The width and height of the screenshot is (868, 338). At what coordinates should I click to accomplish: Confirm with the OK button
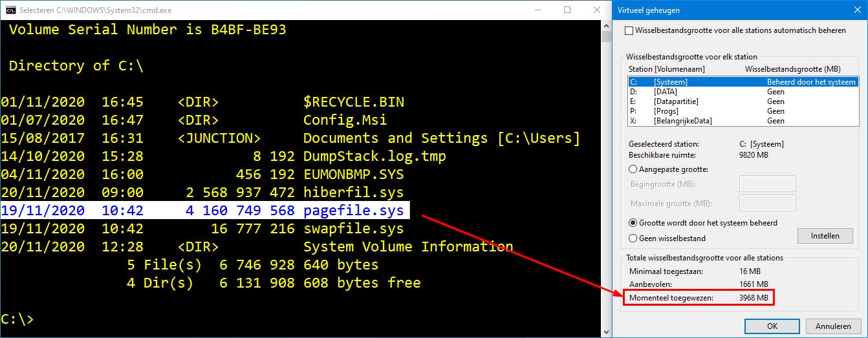coord(772,326)
